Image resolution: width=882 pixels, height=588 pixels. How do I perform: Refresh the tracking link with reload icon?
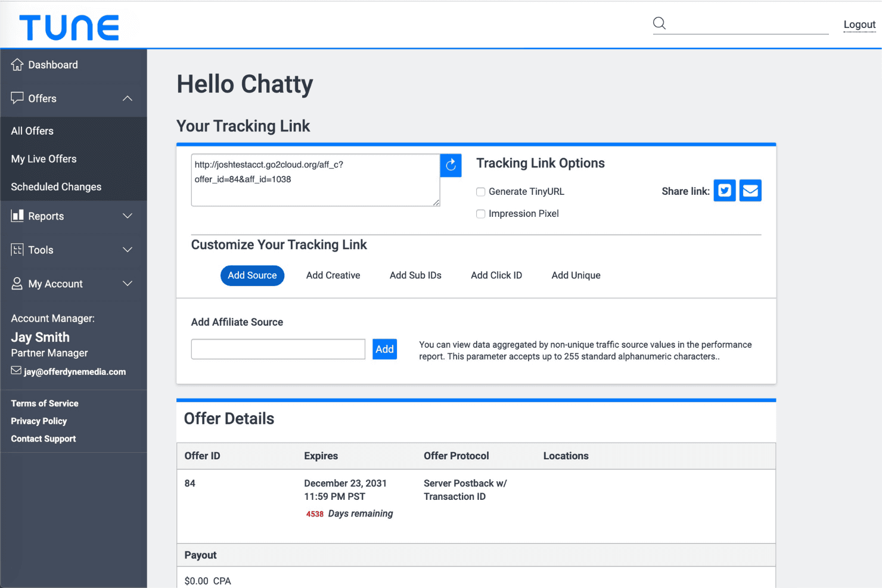(x=451, y=165)
